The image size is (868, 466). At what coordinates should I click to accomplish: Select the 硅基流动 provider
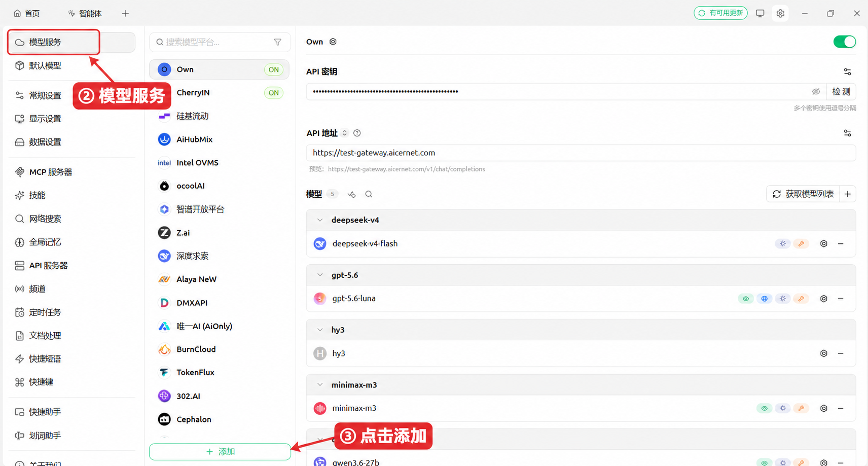pyautogui.click(x=219, y=116)
